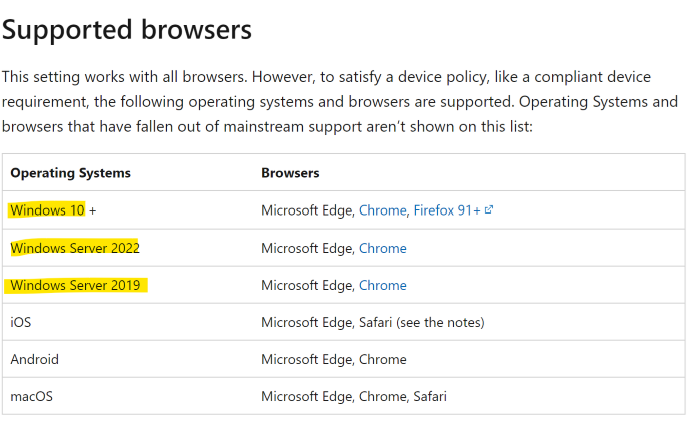Image resolution: width=698 pixels, height=424 pixels.
Task: Click the intro paragraph about device policy
Action: point(340,102)
